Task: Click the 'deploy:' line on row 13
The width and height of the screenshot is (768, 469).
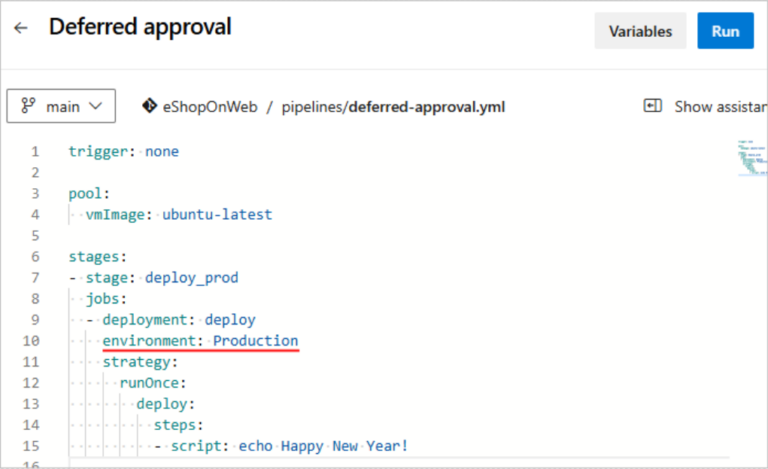Action: 166,404
